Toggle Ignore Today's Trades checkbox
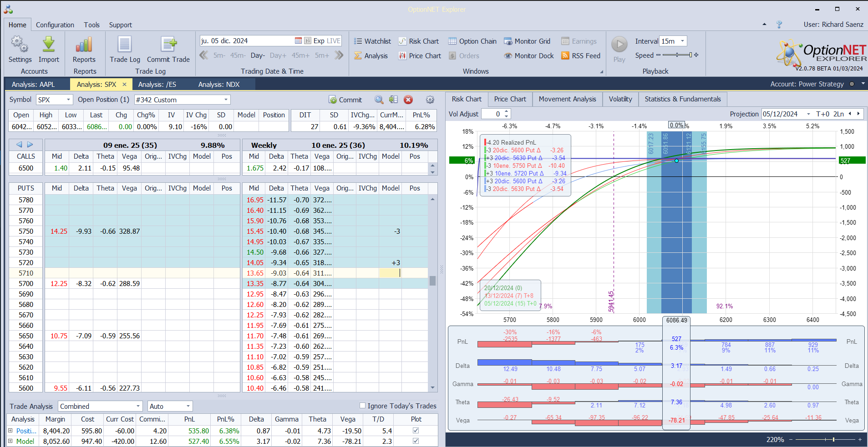Viewport: 868px width, 447px height. (363, 406)
